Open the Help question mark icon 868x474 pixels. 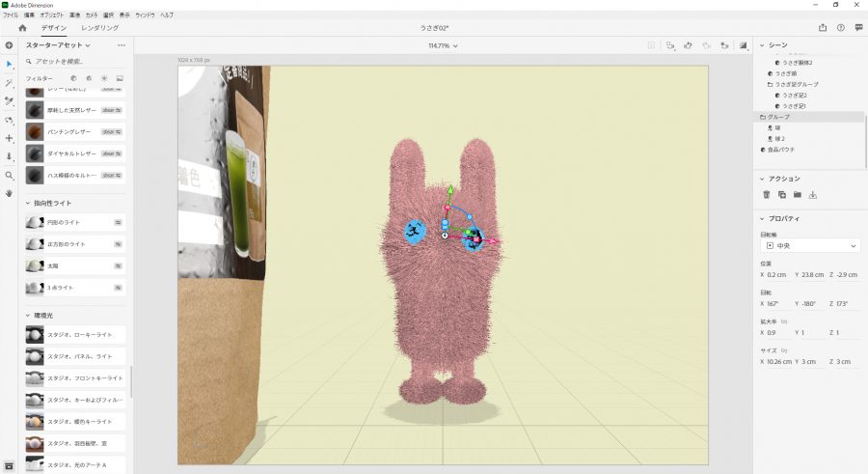841,28
